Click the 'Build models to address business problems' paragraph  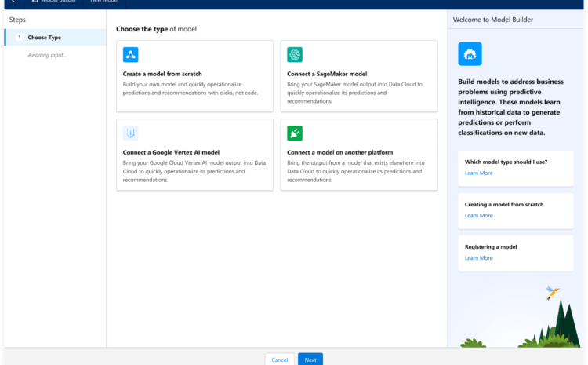[510, 107]
